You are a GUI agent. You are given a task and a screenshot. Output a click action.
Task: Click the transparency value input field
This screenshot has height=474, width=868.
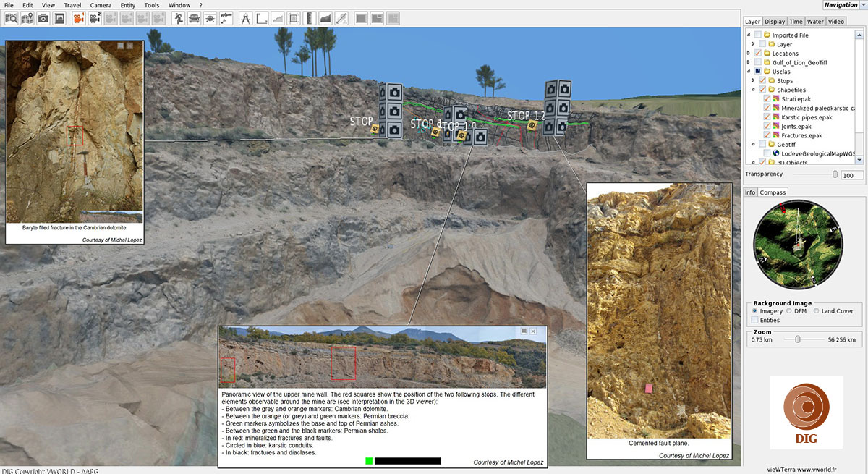(851, 175)
